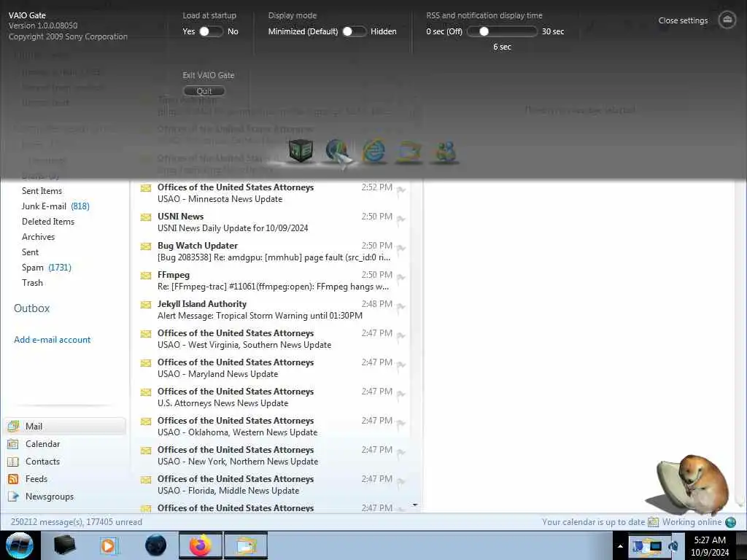Click the orange Feeds RSS icon
The width and height of the screenshot is (747, 560).
click(13, 479)
